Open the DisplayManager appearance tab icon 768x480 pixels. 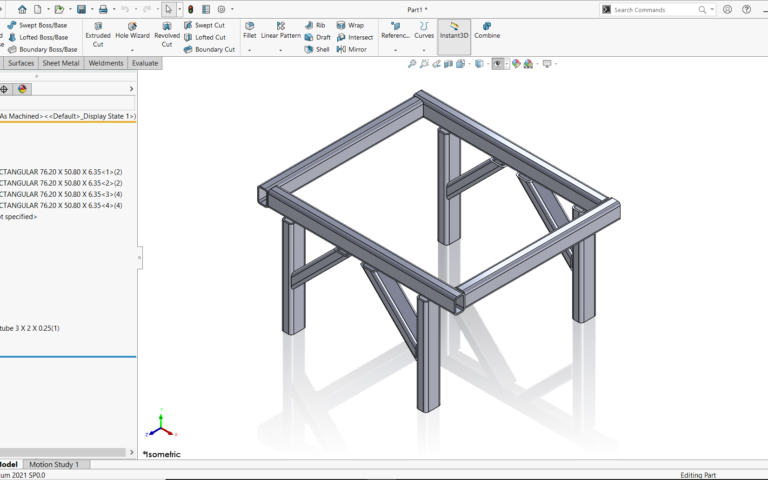click(22, 89)
